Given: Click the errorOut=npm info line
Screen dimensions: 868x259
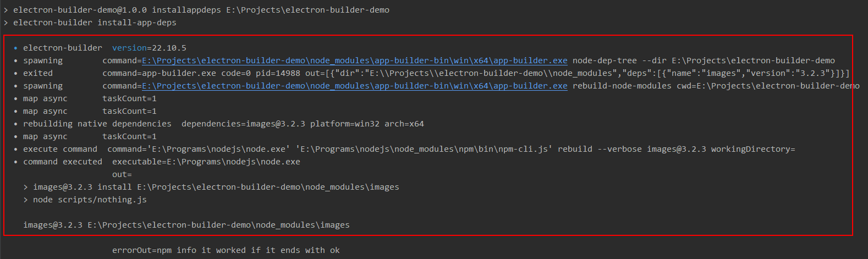Looking at the screenshot, I should point(226,250).
